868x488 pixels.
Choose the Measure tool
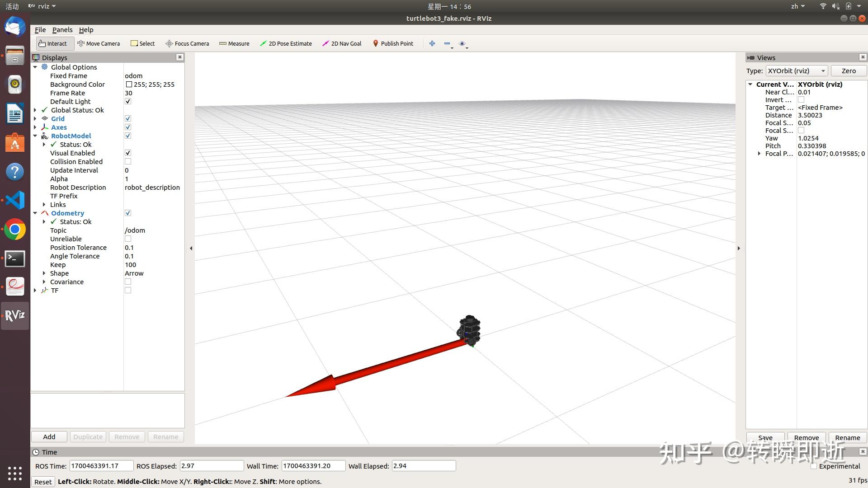point(234,43)
